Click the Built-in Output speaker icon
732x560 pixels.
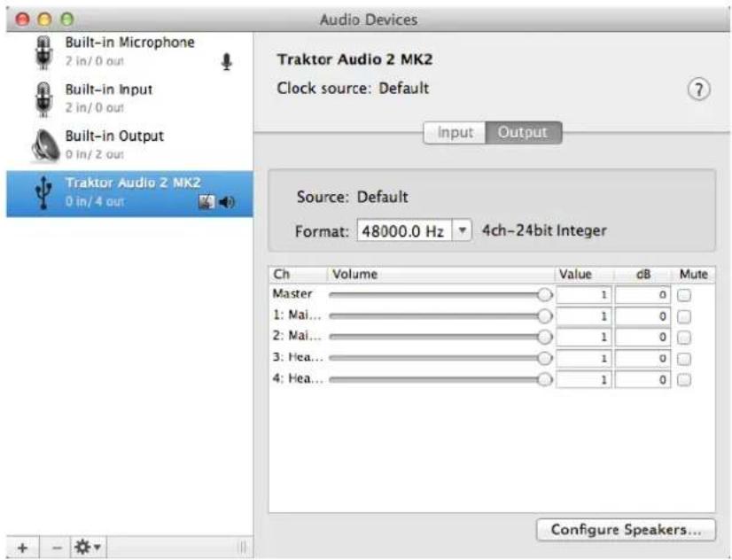45,145
